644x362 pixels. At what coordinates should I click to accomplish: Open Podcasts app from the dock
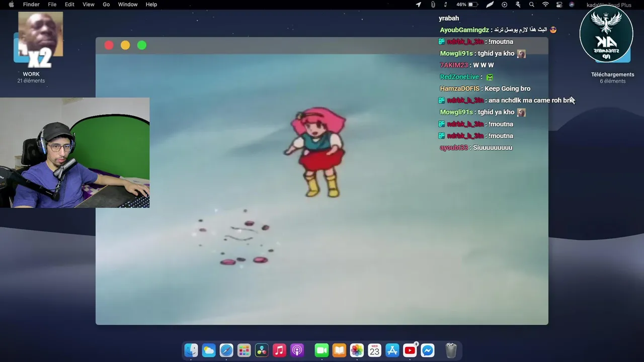(x=297, y=350)
